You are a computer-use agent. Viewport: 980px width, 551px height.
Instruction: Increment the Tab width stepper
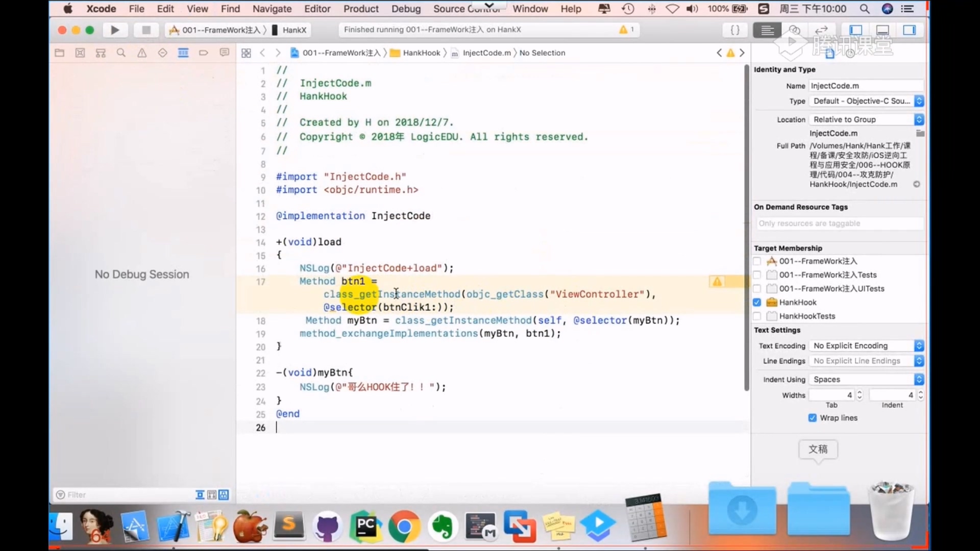pyautogui.click(x=860, y=392)
